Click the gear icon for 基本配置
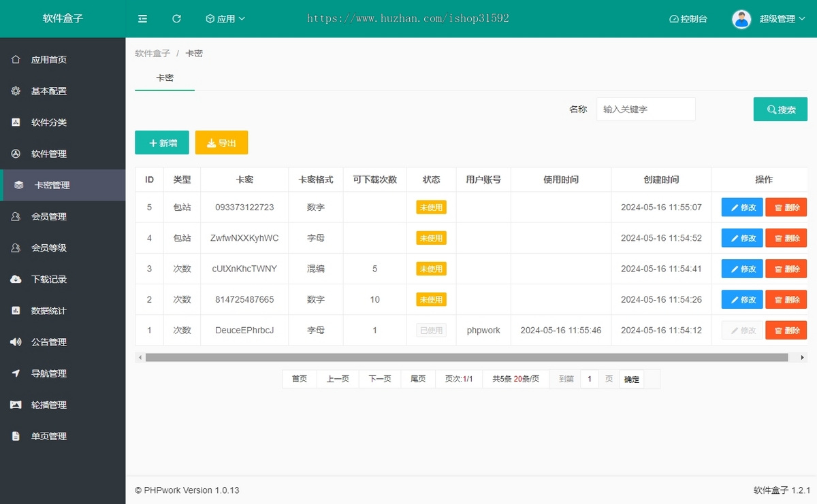This screenshot has width=817, height=504. pos(16,91)
